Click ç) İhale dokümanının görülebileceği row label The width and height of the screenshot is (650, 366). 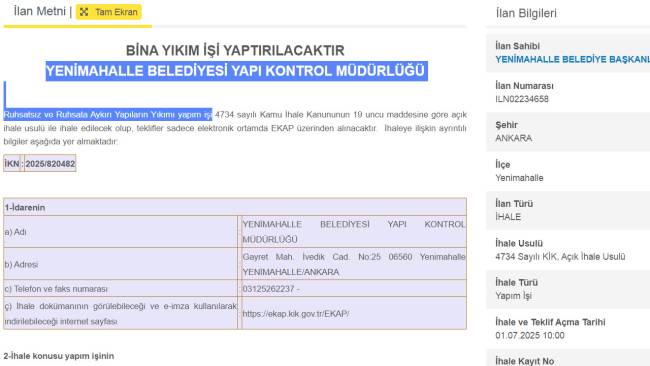click(121, 313)
